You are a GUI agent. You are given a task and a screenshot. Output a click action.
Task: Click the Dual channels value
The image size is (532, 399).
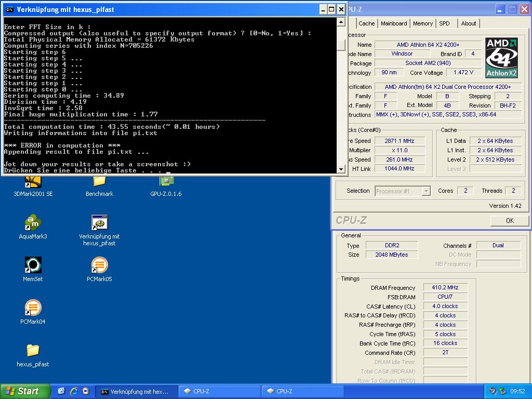click(x=498, y=245)
